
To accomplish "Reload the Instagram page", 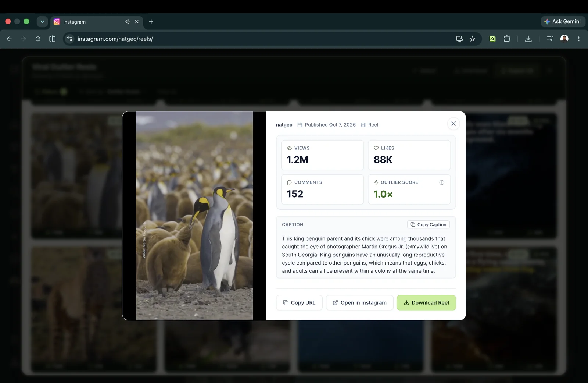I will (x=38, y=39).
